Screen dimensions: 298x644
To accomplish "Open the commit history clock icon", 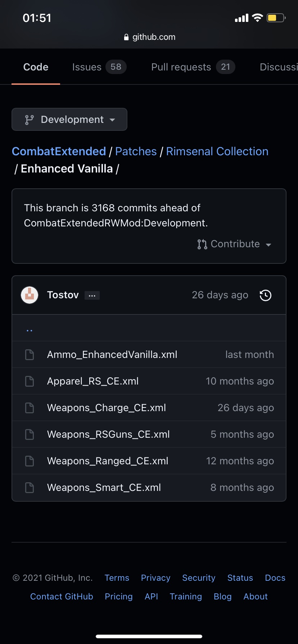I will click(x=266, y=295).
